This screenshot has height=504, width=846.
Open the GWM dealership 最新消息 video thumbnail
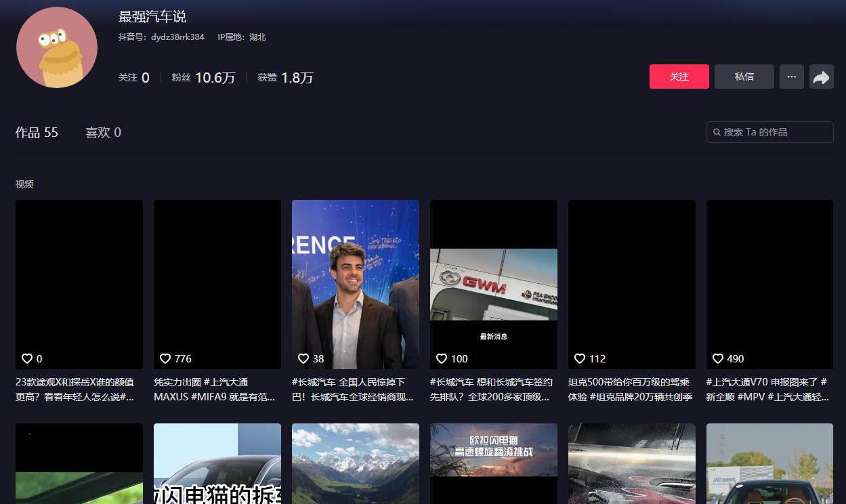(x=494, y=285)
